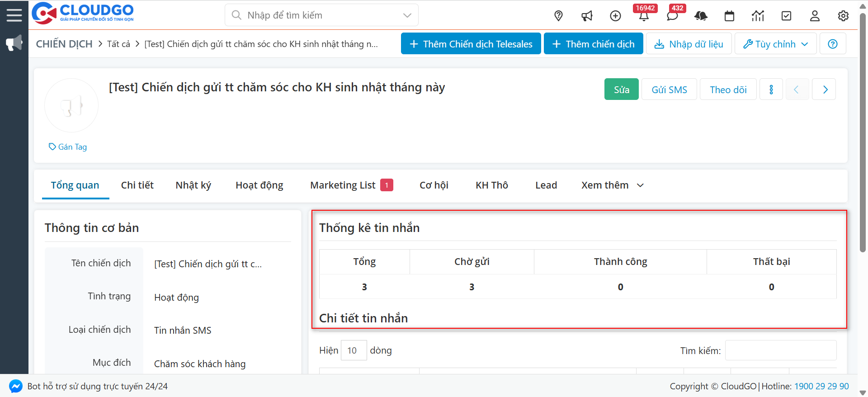
Task: Open chat messages icon with 432 badge
Action: coord(672,16)
